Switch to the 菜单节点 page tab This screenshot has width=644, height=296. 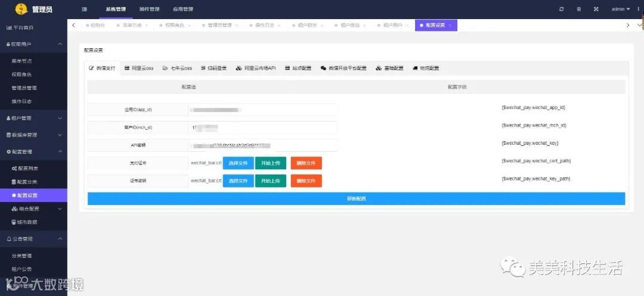[x=132, y=25]
